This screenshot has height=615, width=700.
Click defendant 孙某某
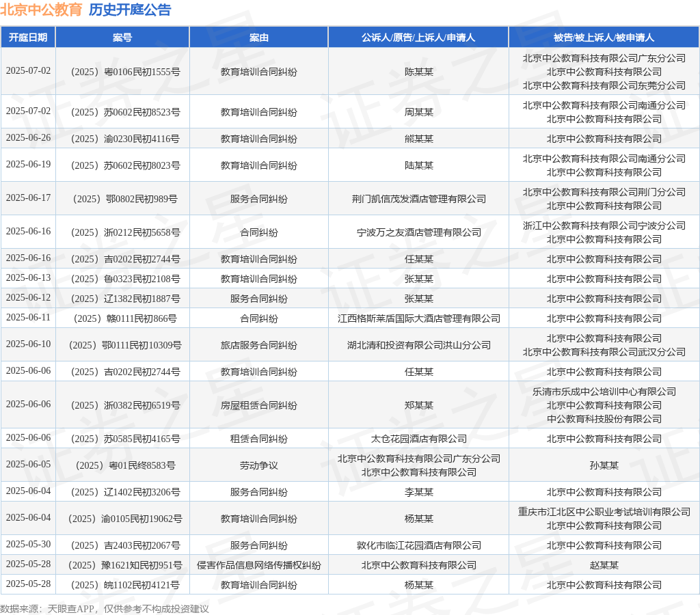point(604,465)
